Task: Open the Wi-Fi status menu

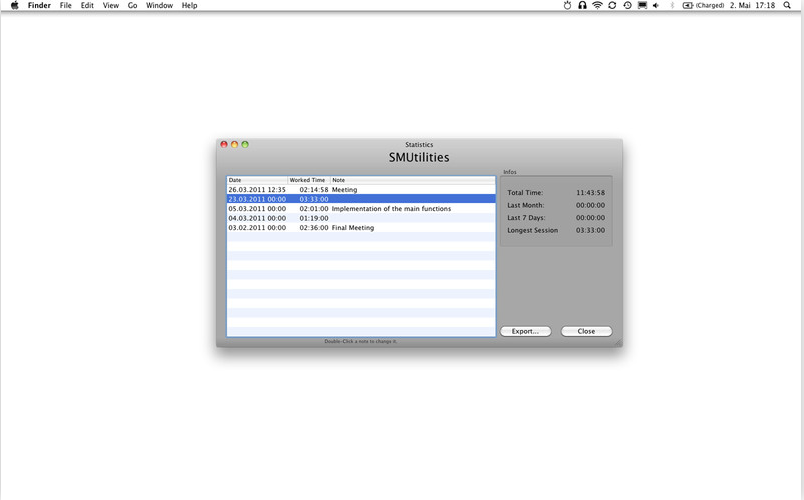Action: tap(597, 5)
